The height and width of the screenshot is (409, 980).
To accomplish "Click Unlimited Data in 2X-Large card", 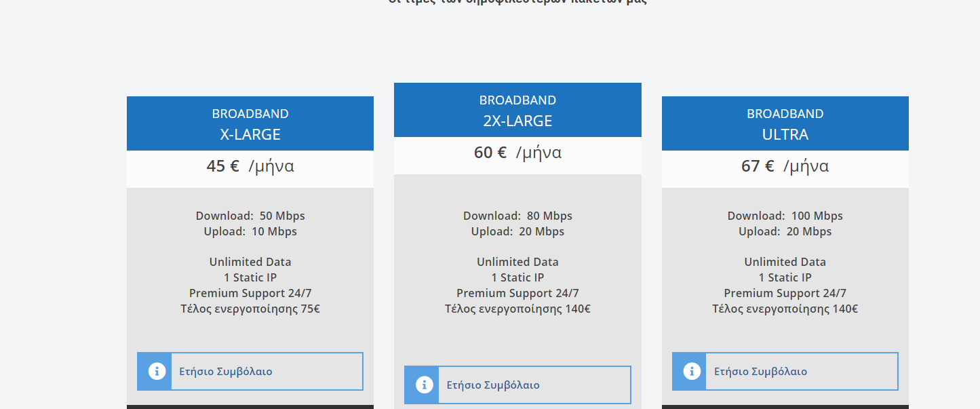I will pos(517,262).
